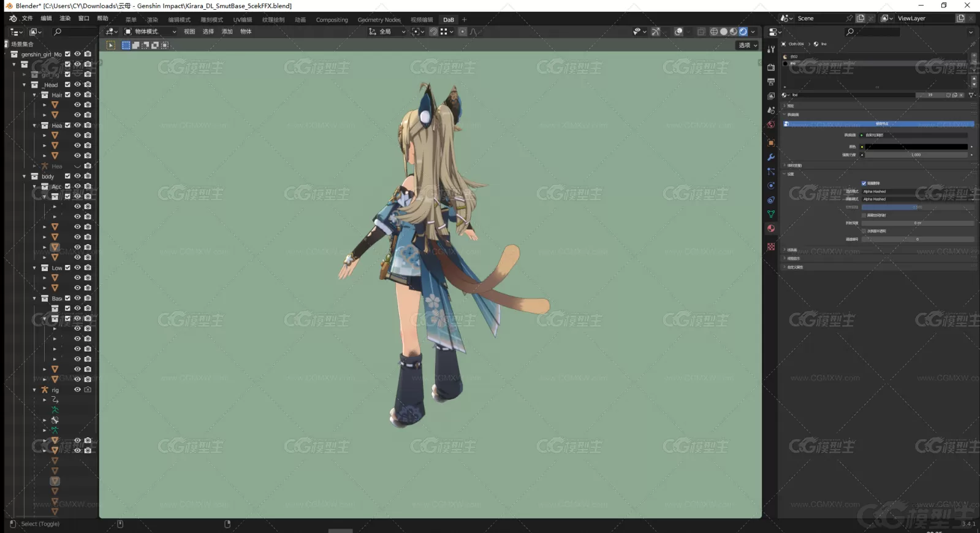The width and height of the screenshot is (980, 533).
Task: Open the File menu
Action: tap(27, 18)
